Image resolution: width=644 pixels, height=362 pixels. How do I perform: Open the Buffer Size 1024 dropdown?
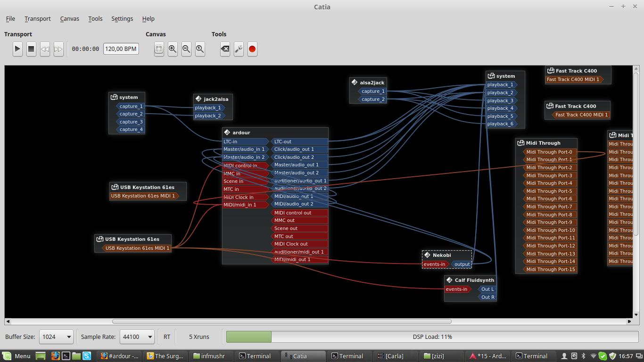(x=56, y=337)
